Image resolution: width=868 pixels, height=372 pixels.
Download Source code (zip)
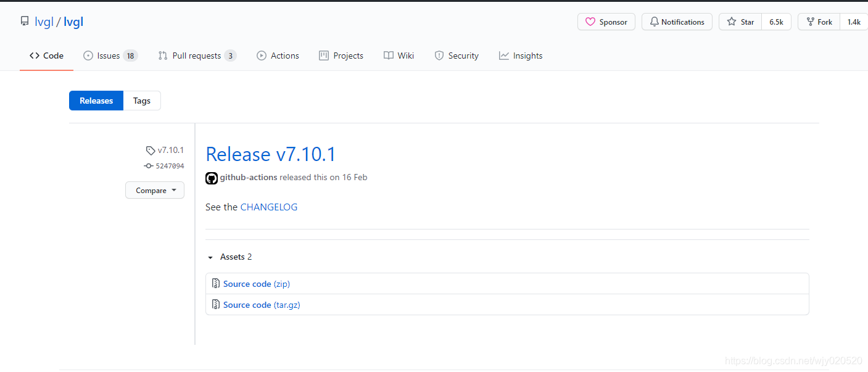click(257, 284)
